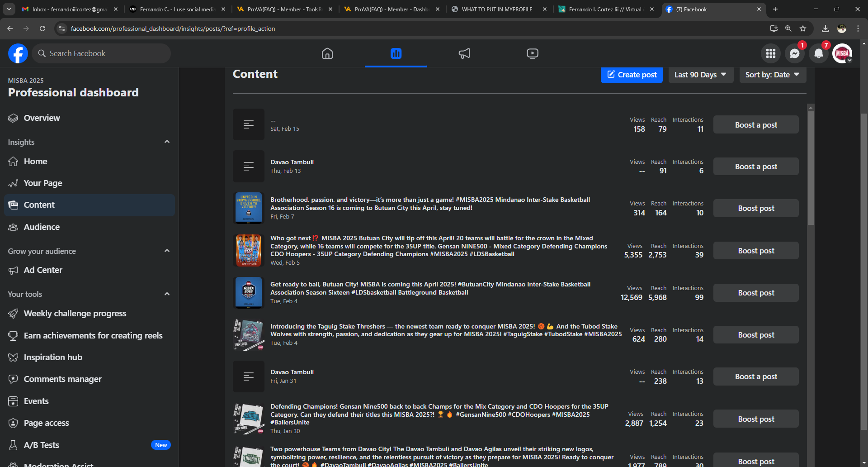This screenshot has height=467, width=868.
Task: Open the Ad Center megaphone icon in top navigation
Action: pos(464,53)
